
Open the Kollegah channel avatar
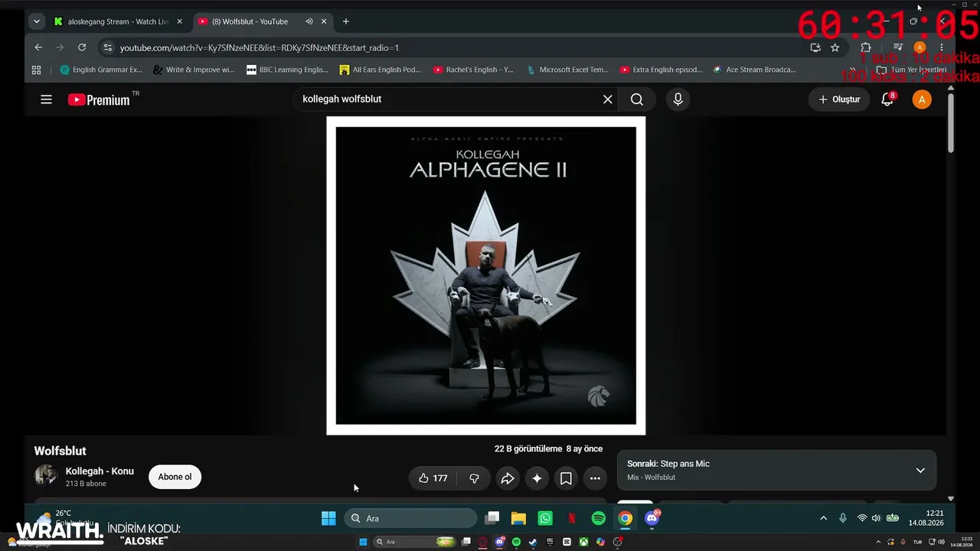[46, 475]
